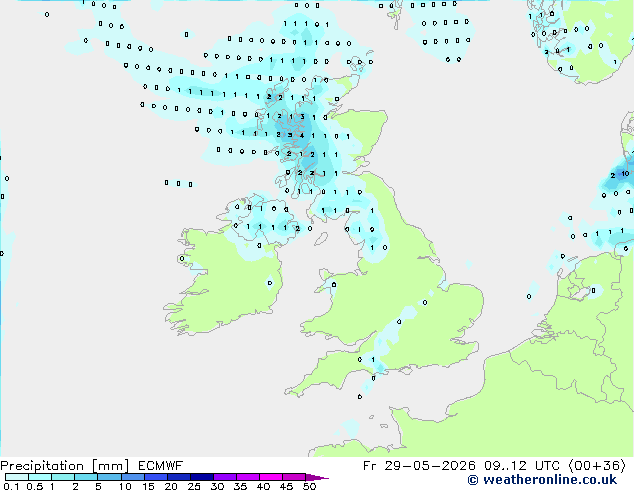Screen dimensions: 634x490
Task: Pick the 0.1–0.5 mm legend swatch
Action: (x=17, y=477)
